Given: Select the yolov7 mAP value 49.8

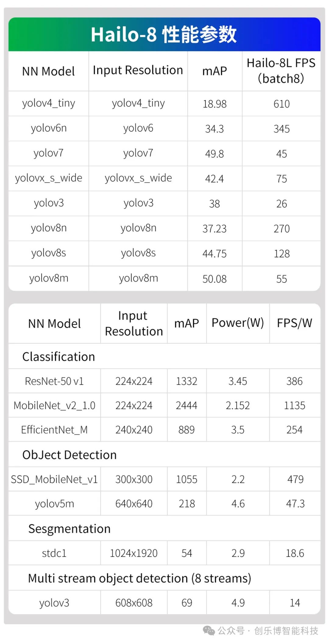Looking at the screenshot, I should pyautogui.click(x=214, y=154).
